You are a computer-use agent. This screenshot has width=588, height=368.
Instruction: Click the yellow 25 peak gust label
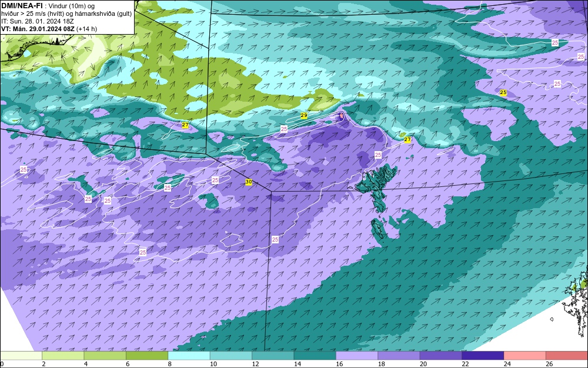point(503,92)
